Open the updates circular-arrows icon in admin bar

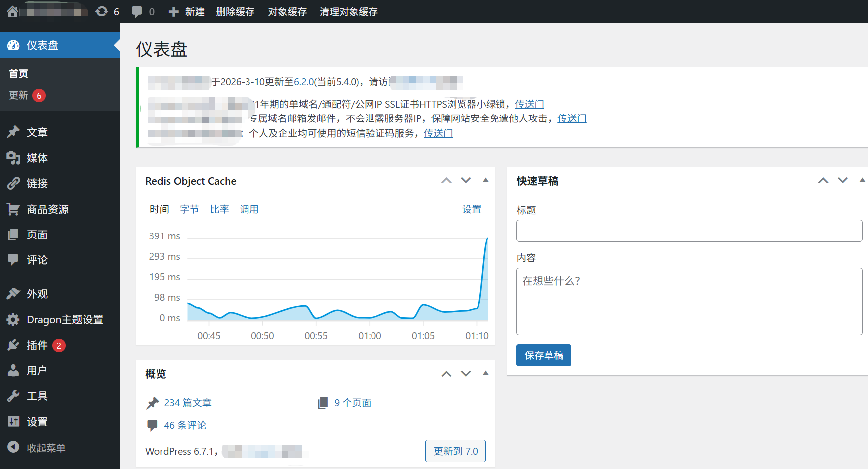pyautogui.click(x=102, y=11)
